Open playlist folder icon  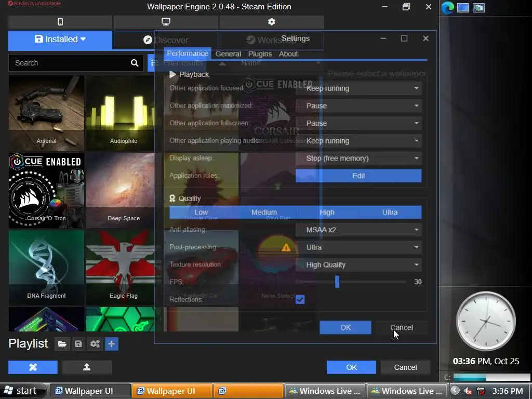click(62, 344)
